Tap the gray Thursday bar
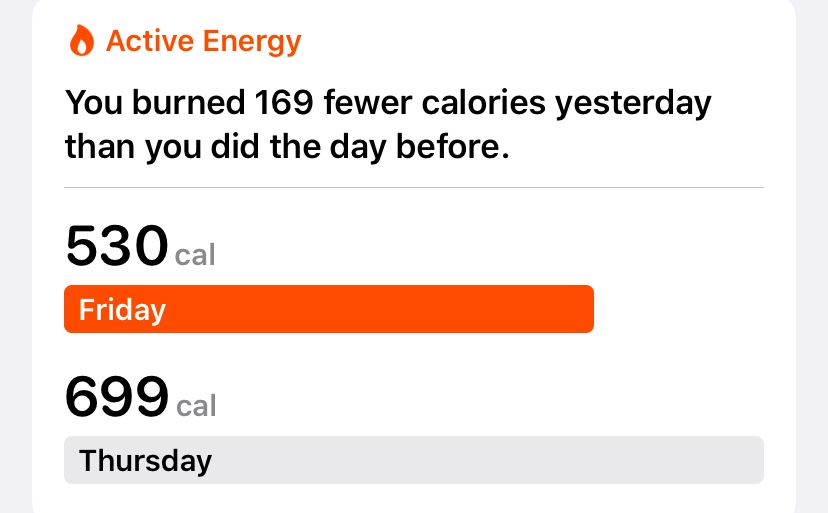This screenshot has height=513, width=828. 414,460
